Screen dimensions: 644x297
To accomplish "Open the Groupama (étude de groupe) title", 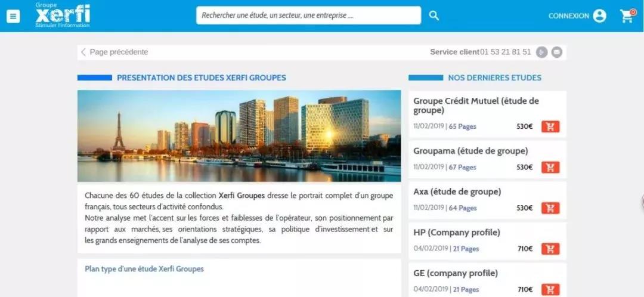I will pyautogui.click(x=470, y=151).
